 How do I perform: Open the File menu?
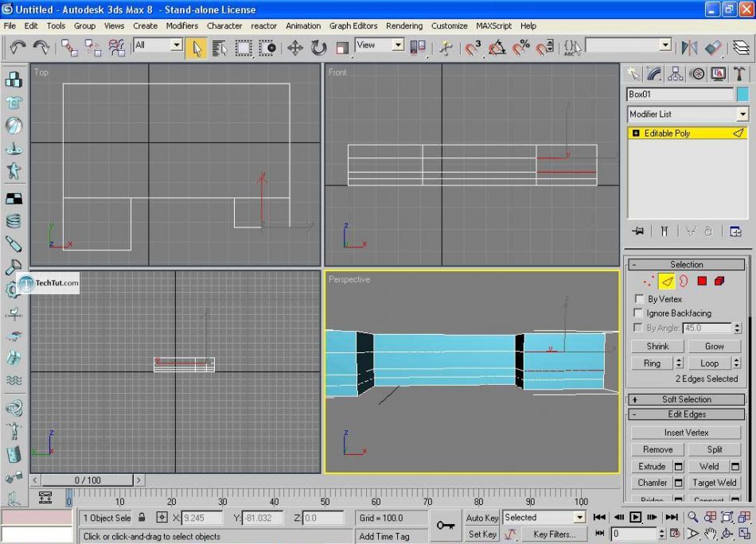pyautogui.click(x=10, y=26)
